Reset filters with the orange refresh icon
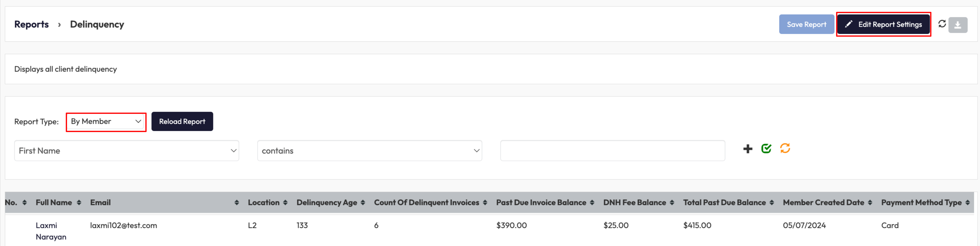Viewport: 980px width, 246px height. click(x=785, y=148)
